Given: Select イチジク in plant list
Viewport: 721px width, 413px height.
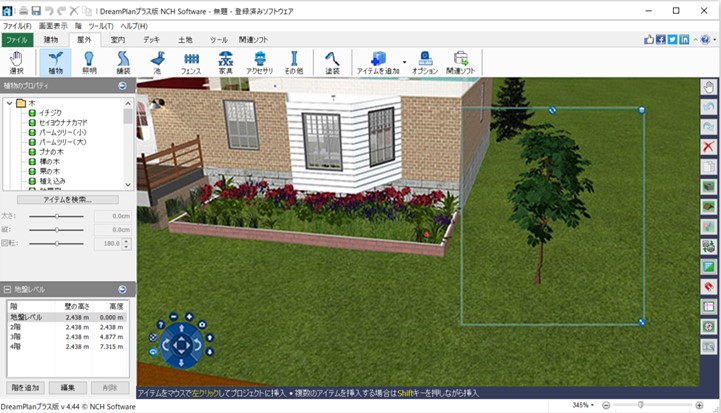Looking at the screenshot, I should click(x=50, y=113).
